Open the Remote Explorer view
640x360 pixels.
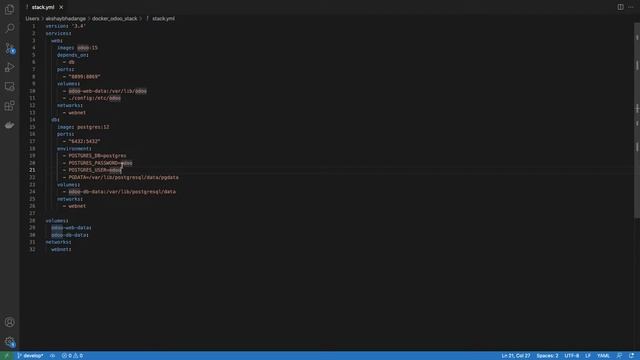pos(9,87)
